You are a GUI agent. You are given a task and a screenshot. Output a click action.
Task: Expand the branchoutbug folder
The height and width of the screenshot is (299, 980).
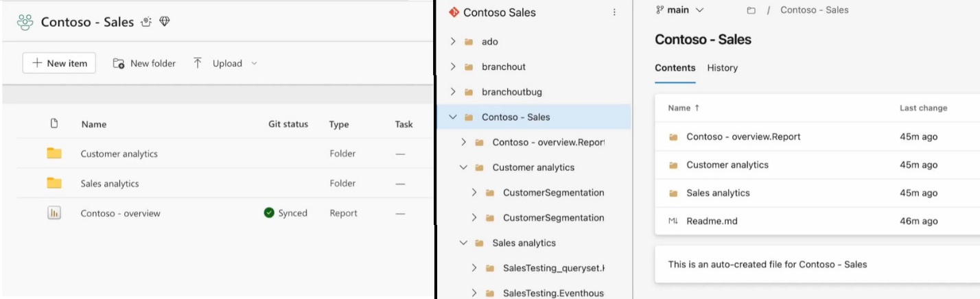pos(453,92)
